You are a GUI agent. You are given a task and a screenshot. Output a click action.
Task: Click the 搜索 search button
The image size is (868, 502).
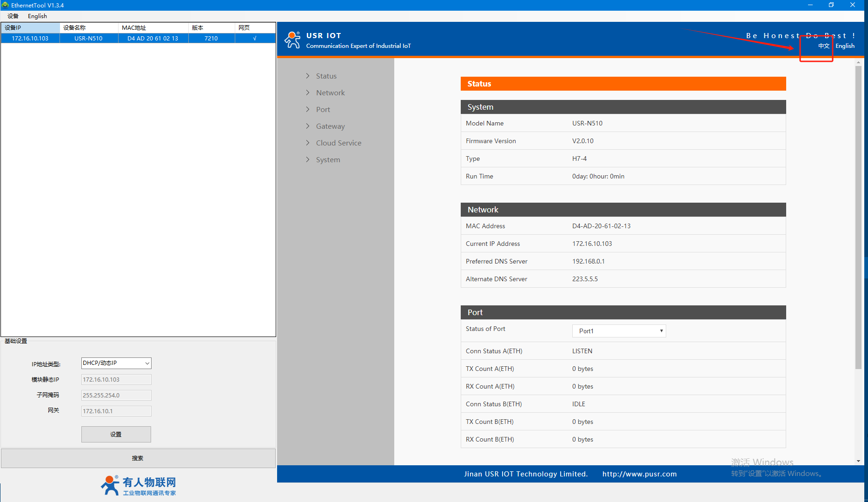138,458
